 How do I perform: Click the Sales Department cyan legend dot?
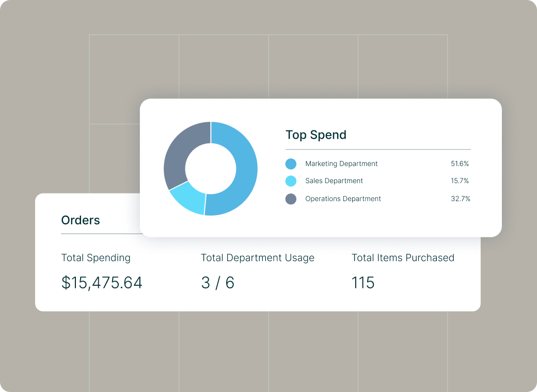[x=291, y=181]
